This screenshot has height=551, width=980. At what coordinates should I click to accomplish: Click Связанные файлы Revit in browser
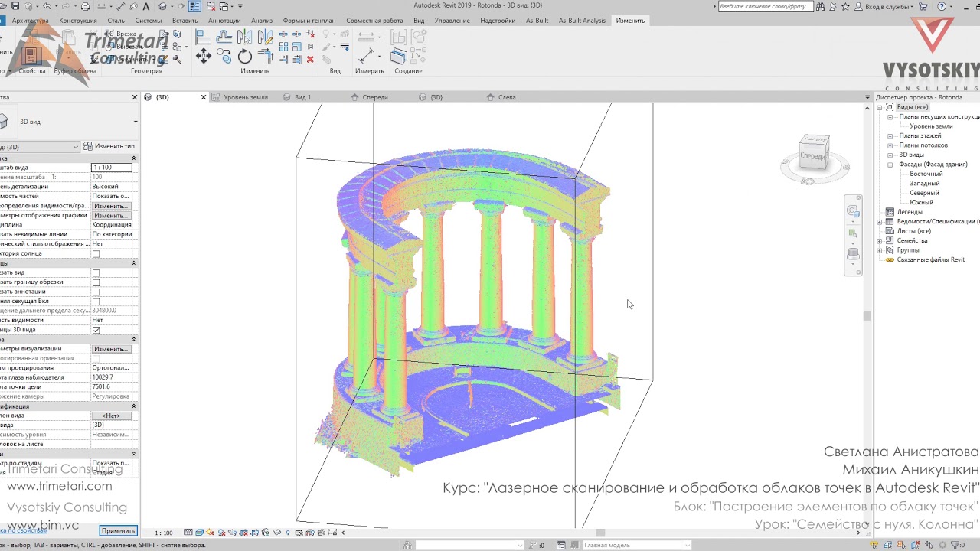[x=930, y=260]
